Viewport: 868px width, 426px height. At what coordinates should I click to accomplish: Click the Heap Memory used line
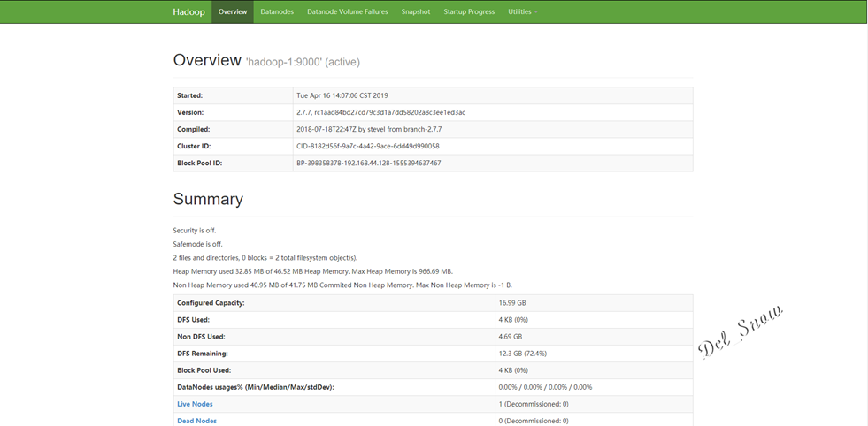point(313,271)
